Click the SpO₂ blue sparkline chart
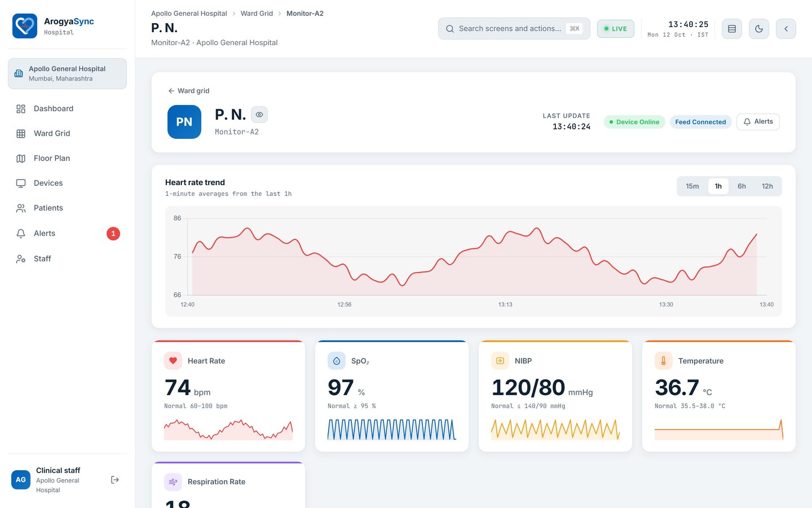The width and height of the screenshot is (812, 508). coord(392,430)
